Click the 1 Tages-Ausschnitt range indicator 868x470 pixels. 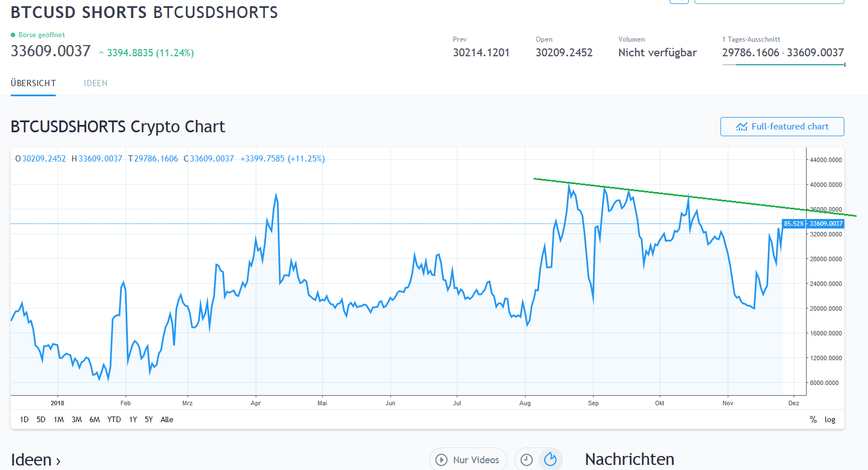click(751, 39)
